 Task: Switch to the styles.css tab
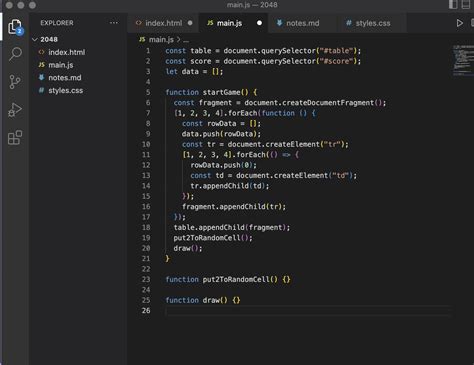point(372,23)
